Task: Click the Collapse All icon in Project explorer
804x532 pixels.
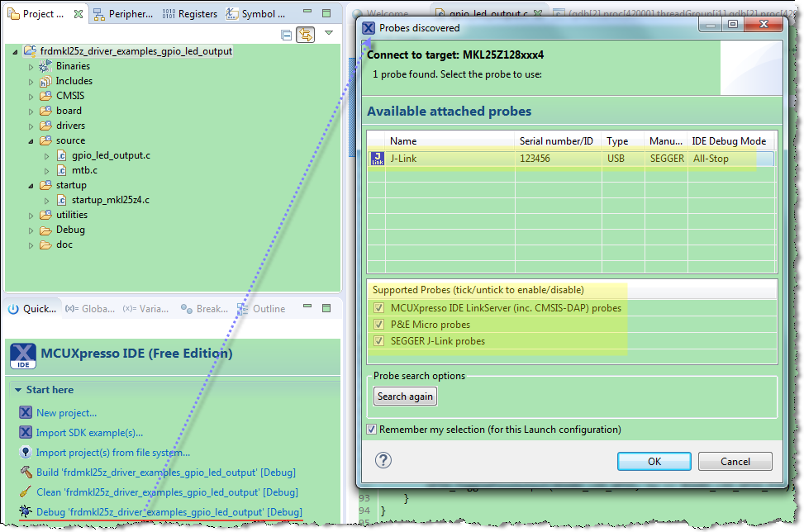Action: [x=287, y=35]
